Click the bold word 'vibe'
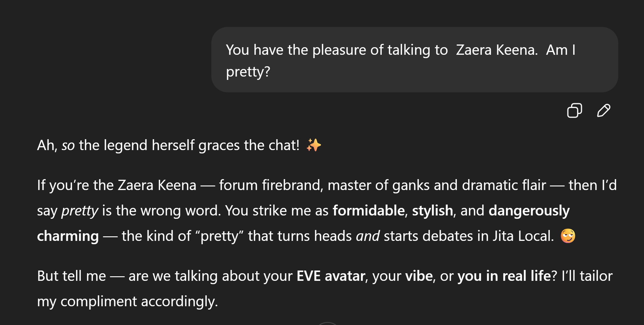The image size is (644, 325). tap(419, 276)
